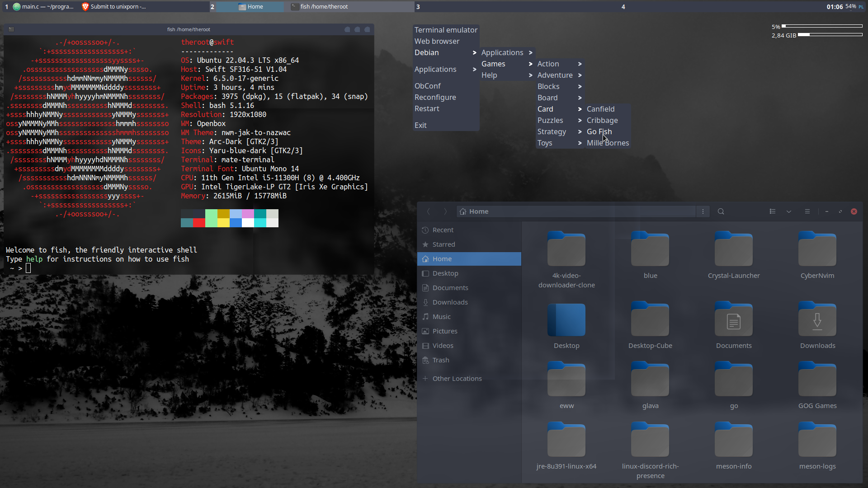This screenshot has width=868, height=488.
Task: Open the Desktop-Cube folder
Action: tap(650, 319)
